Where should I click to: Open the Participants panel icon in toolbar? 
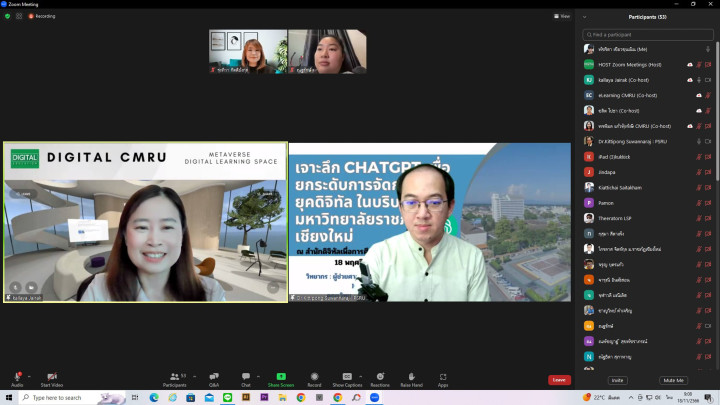(x=175, y=379)
